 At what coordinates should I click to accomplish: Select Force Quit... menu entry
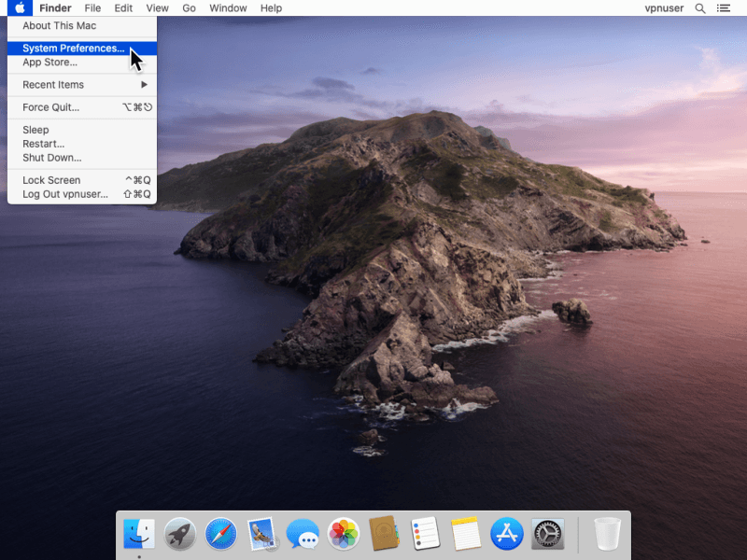51,107
